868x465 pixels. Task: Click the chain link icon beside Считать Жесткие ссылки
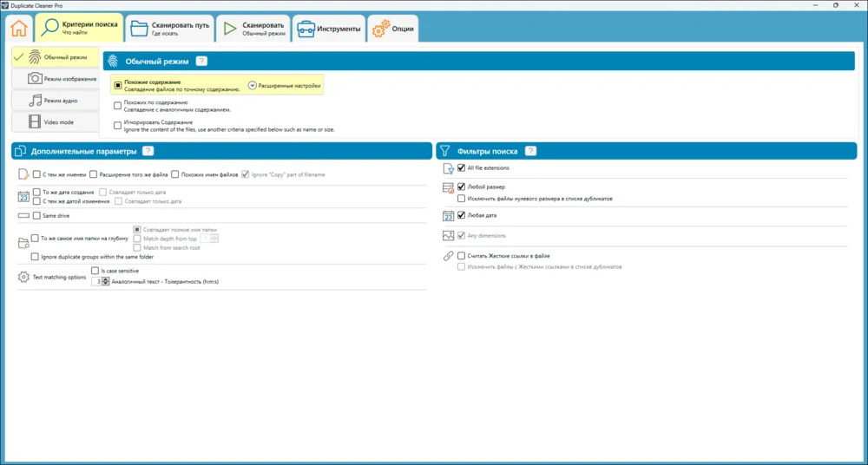[449, 256]
